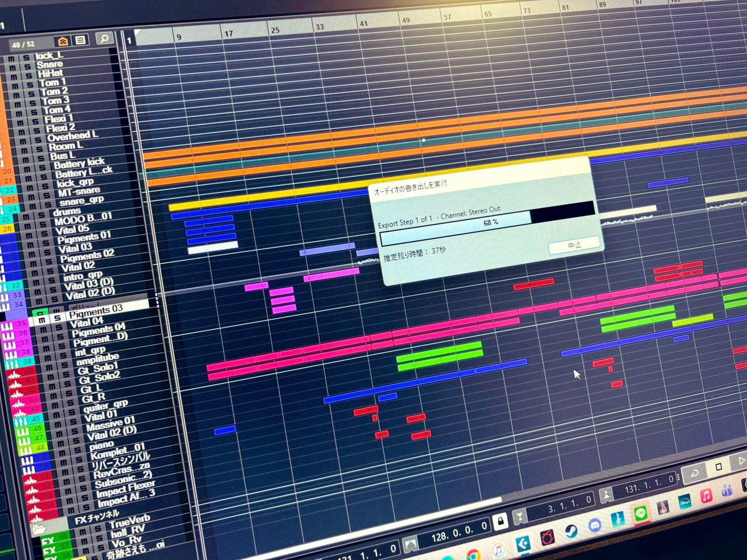The height and width of the screenshot is (560, 747).
Task: Click the find tracks magnifier icon
Action: pos(104,39)
